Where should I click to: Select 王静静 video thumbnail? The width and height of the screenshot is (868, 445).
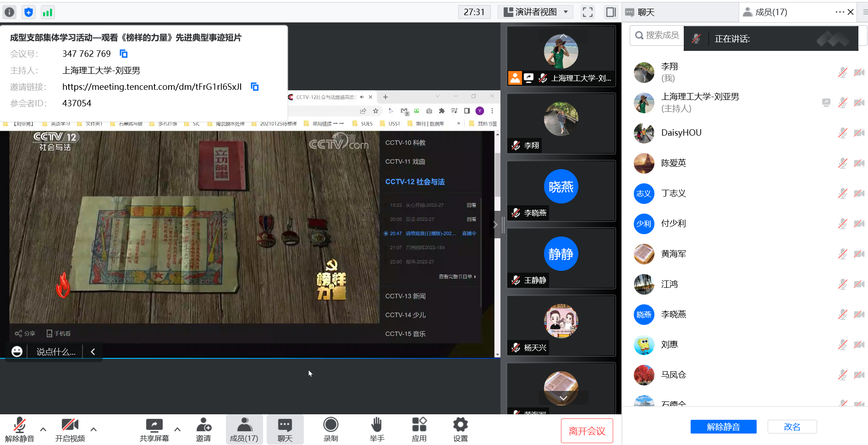[561, 258]
